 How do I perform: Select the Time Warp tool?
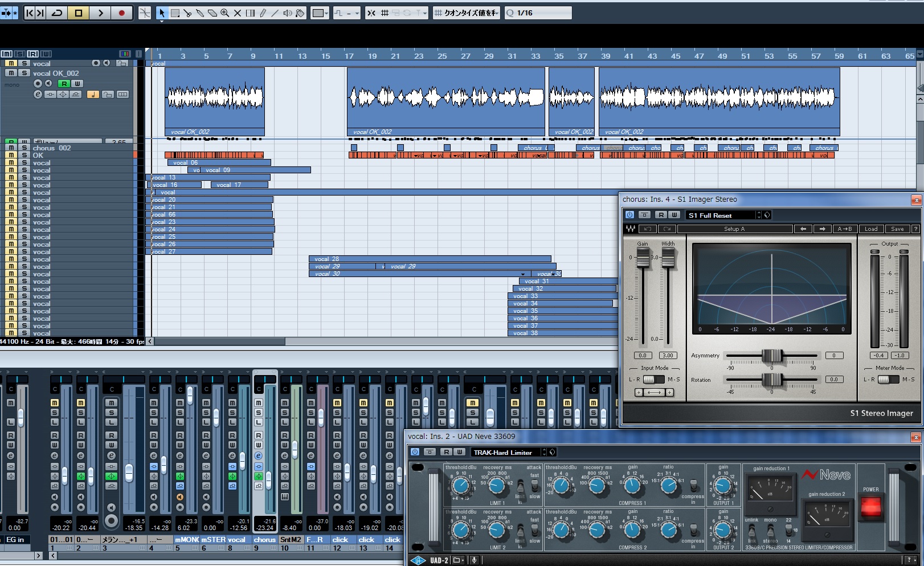click(x=250, y=13)
